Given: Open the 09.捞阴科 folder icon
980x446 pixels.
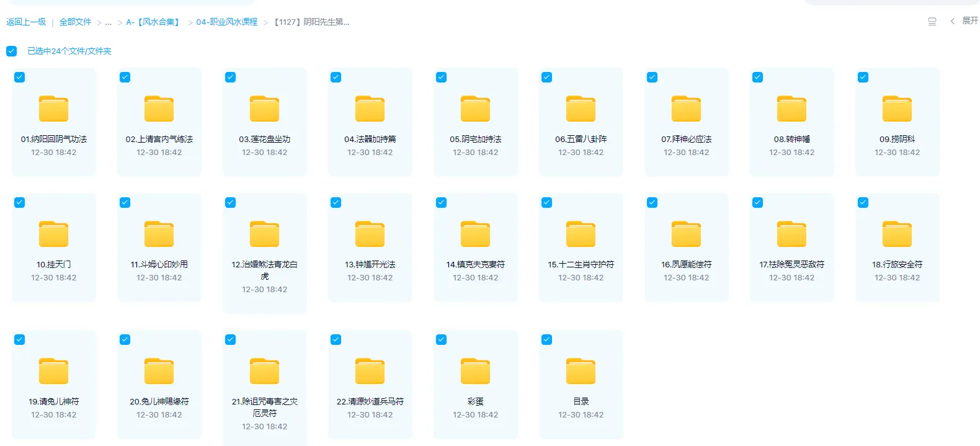Looking at the screenshot, I should [x=897, y=109].
